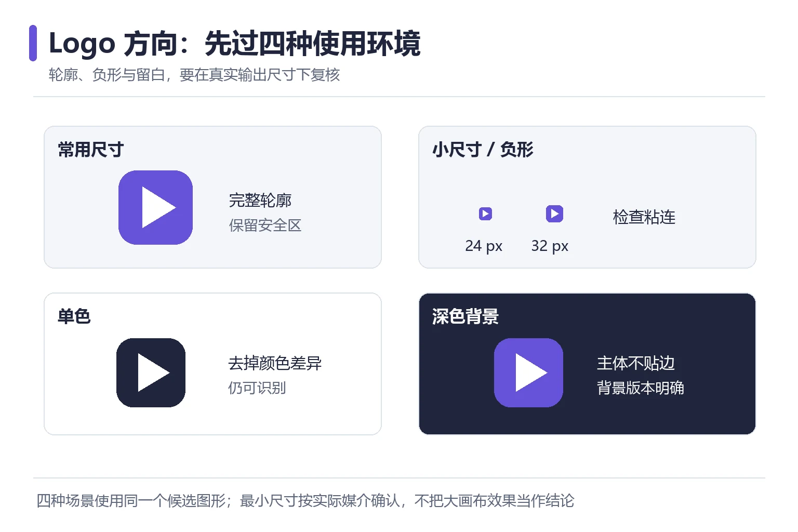Screen dimensions: 798x532
Task: Click the large purple logo under 常用尺寸
Action: point(155,207)
